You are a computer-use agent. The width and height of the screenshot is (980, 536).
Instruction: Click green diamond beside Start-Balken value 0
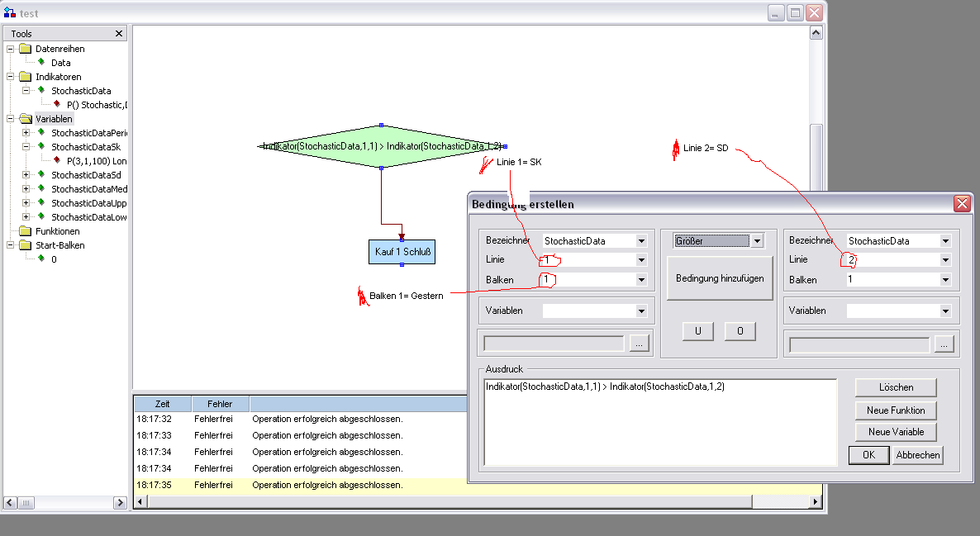[x=41, y=259]
